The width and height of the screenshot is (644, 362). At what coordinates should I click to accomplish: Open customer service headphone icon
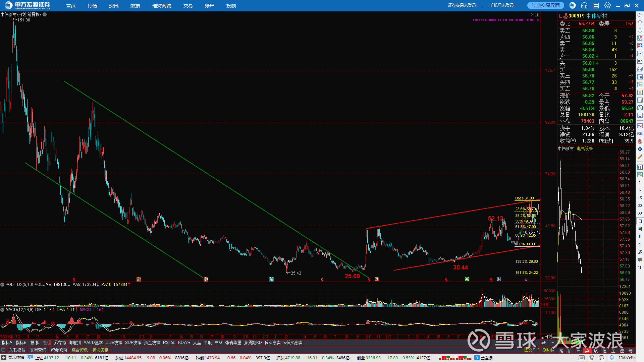(584, 5)
